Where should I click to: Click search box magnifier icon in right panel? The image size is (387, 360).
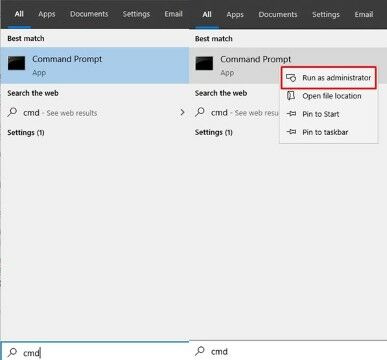click(200, 351)
